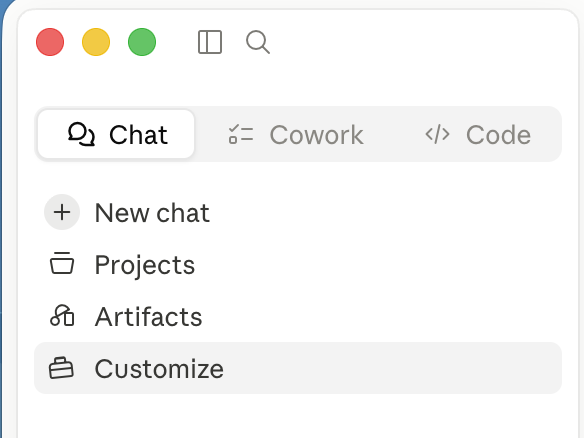The width and height of the screenshot is (584, 438).
Task: Click the Projects folder icon
Action: tap(62, 263)
